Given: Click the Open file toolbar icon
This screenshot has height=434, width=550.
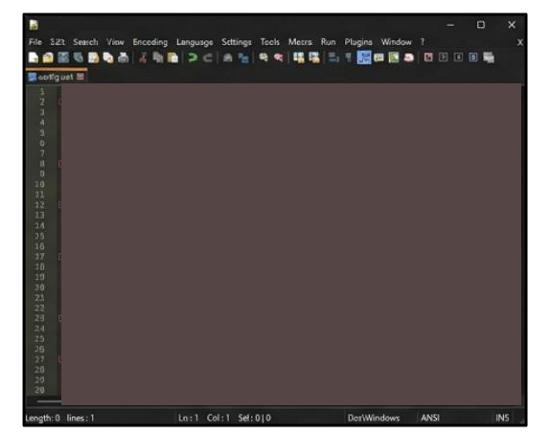Looking at the screenshot, I should pyautogui.click(x=48, y=58).
